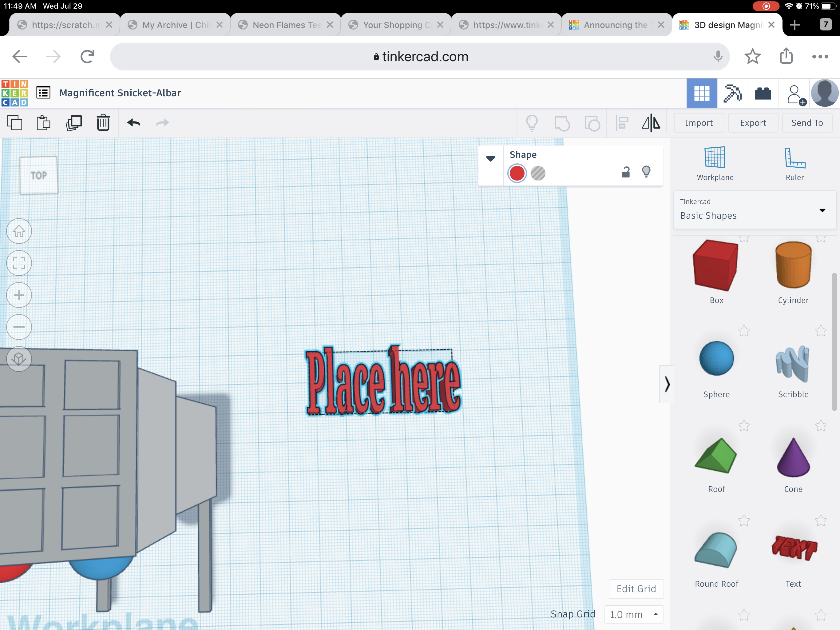This screenshot has width=840, height=630.
Task: Open browser more options menu
Action: tap(820, 57)
